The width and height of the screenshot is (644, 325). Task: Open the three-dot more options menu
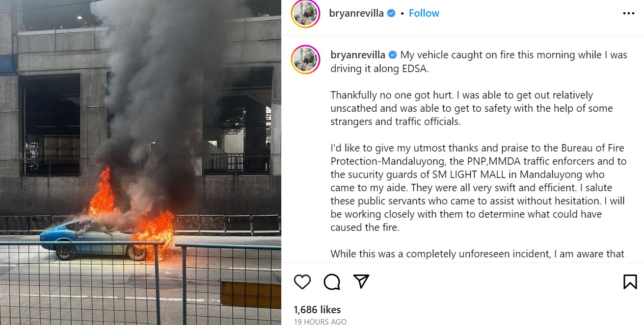[x=629, y=14]
